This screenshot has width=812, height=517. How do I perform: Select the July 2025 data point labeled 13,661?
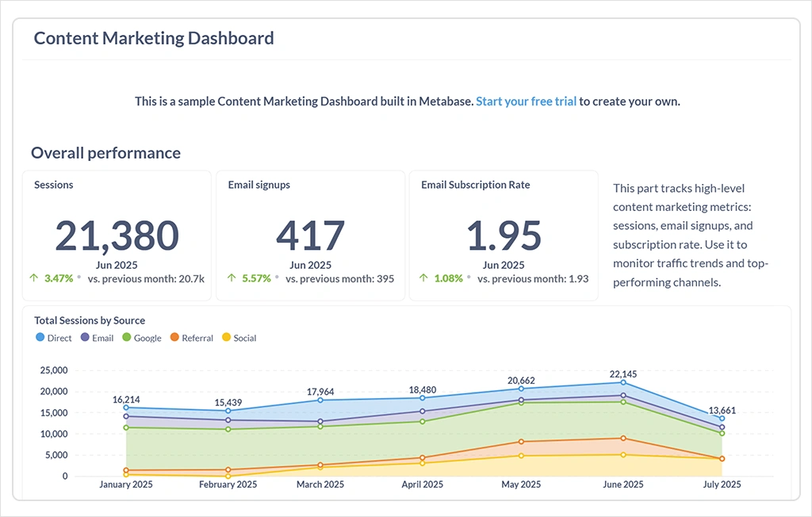point(722,419)
